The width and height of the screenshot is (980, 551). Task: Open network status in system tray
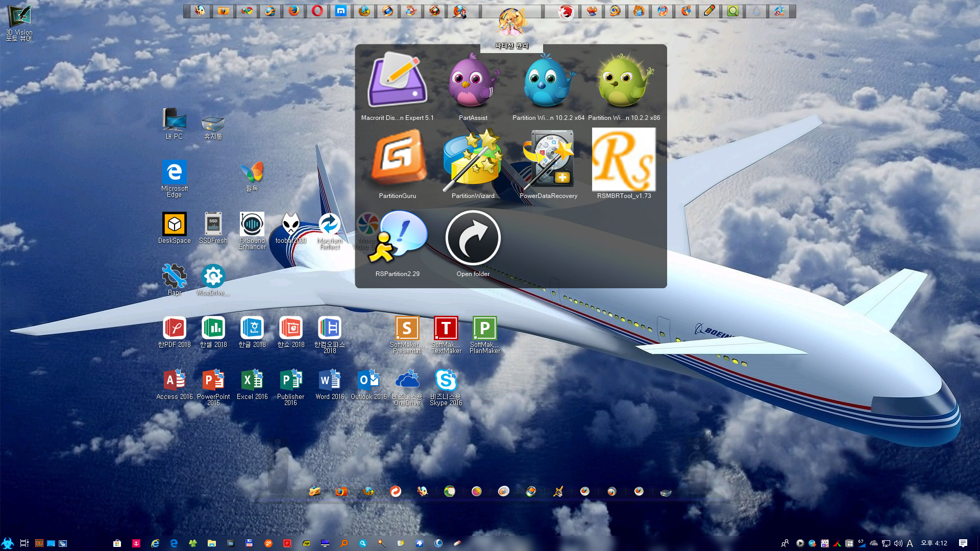pos(886,543)
